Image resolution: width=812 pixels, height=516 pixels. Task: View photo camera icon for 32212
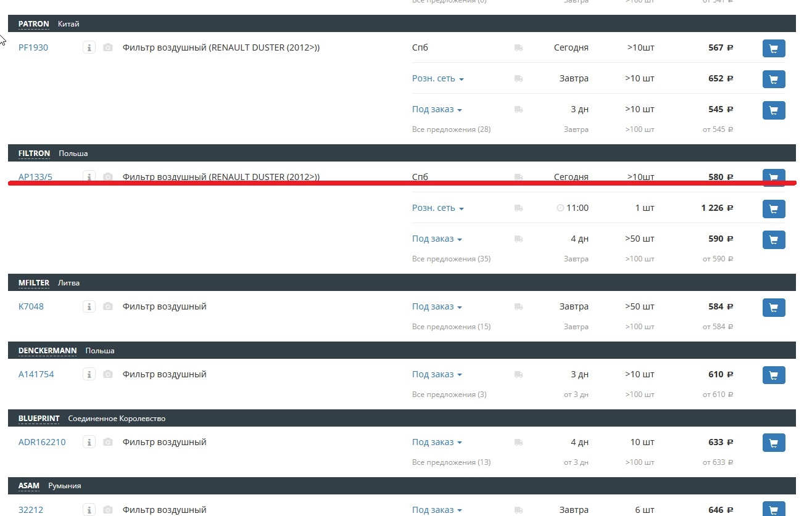point(108,510)
